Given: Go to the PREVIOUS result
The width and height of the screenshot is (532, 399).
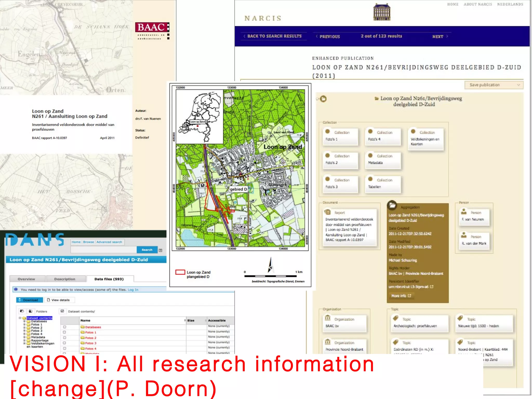Looking at the screenshot, I should (328, 36).
